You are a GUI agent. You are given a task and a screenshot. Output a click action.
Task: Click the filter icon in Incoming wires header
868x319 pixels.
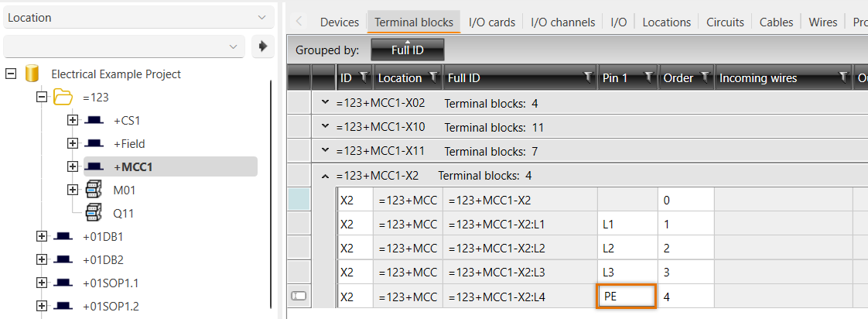(x=843, y=77)
